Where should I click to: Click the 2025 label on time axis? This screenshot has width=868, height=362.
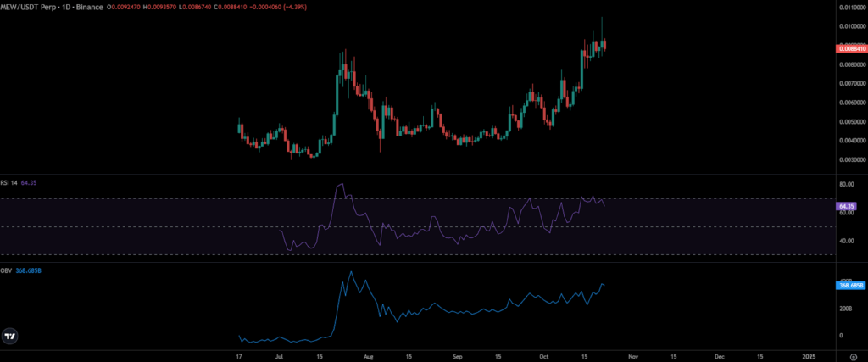tap(809, 356)
